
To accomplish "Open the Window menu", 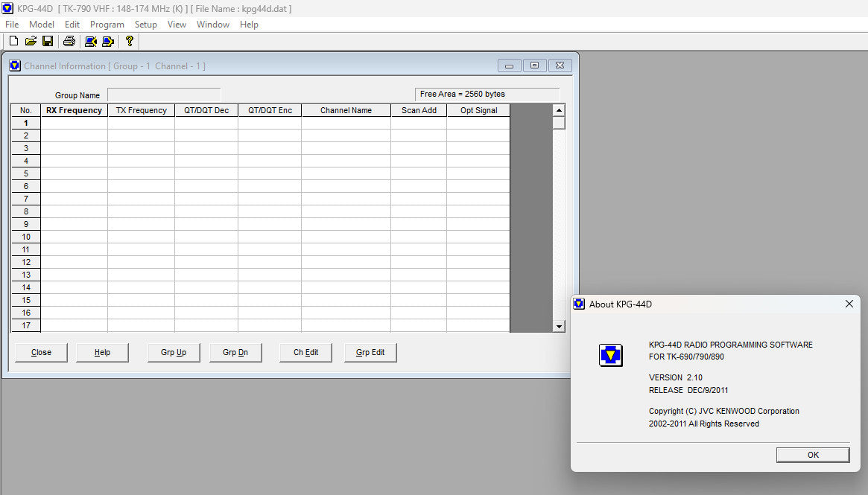I will [212, 25].
